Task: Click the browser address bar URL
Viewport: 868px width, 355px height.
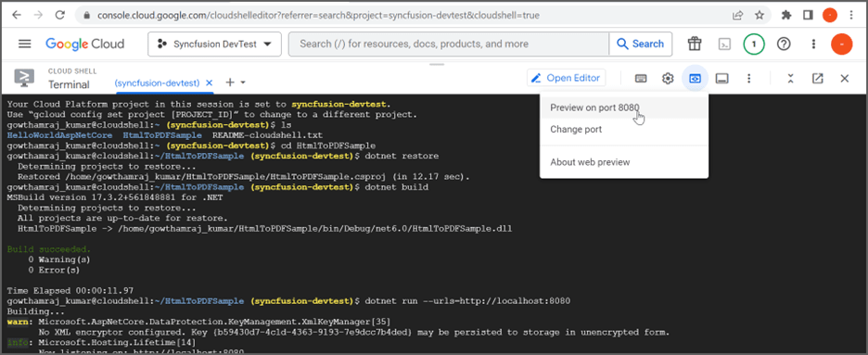Action: pyautogui.click(x=318, y=16)
